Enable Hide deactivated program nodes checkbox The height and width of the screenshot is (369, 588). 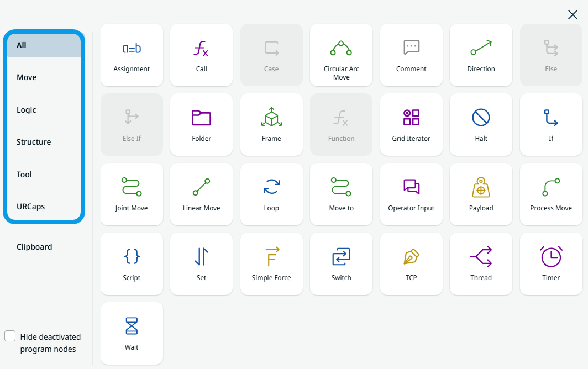[10, 336]
